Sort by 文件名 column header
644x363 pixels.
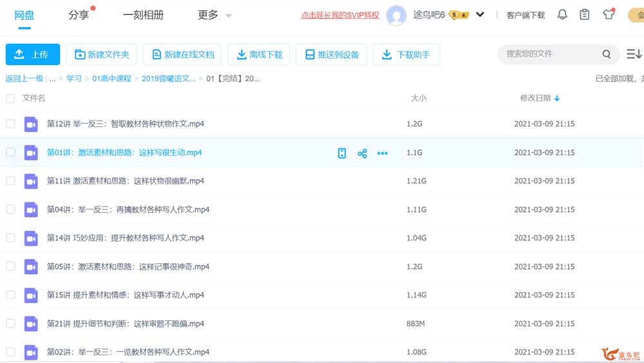(x=33, y=98)
